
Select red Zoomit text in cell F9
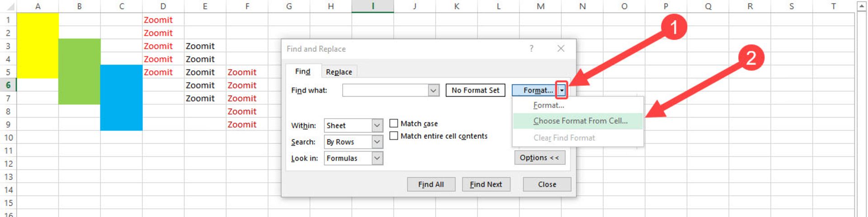pos(242,125)
